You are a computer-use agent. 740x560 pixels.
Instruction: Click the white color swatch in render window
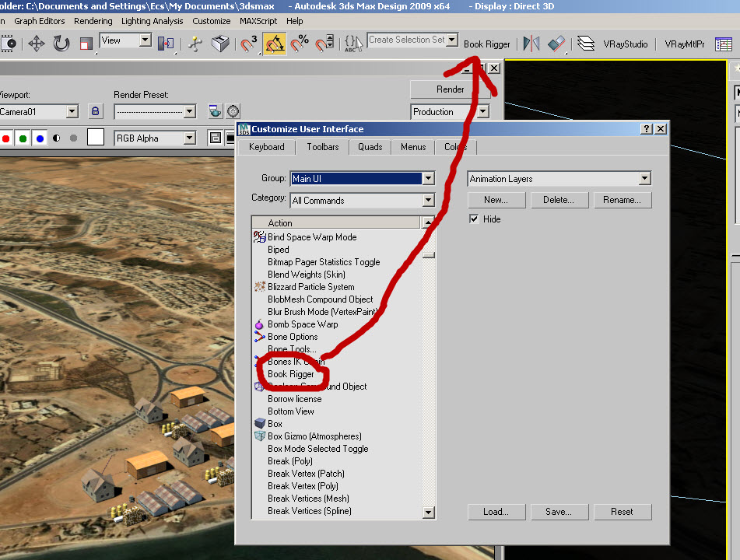96,138
